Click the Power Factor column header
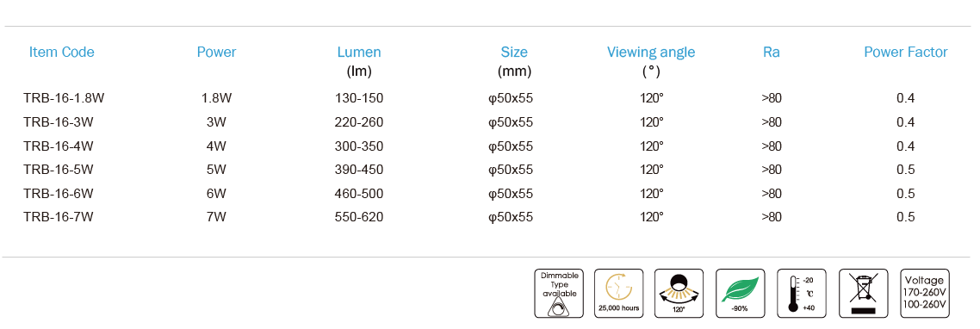 point(906,52)
